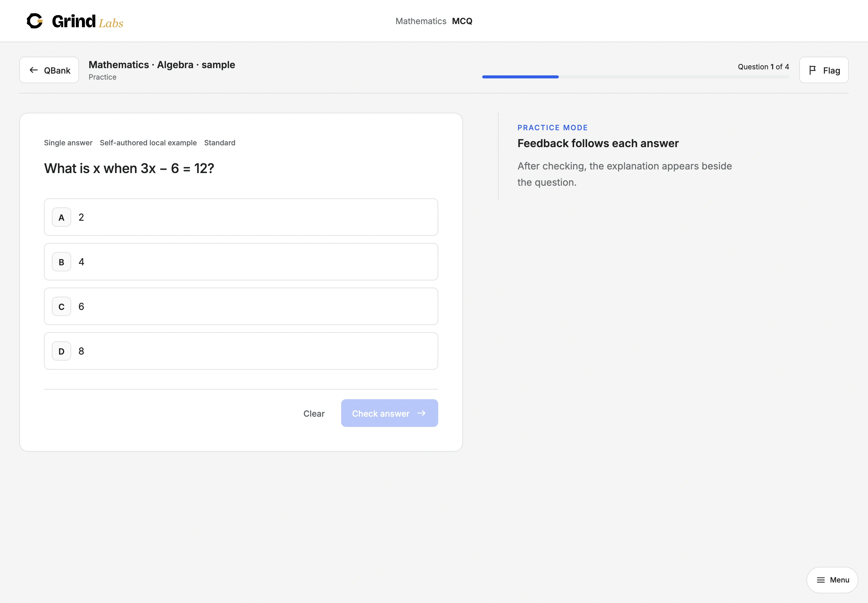The width and height of the screenshot is (868, 603).
Task: Click the Grind Labs logo icon
Action: pyautogui.click(x=35, y=21)
